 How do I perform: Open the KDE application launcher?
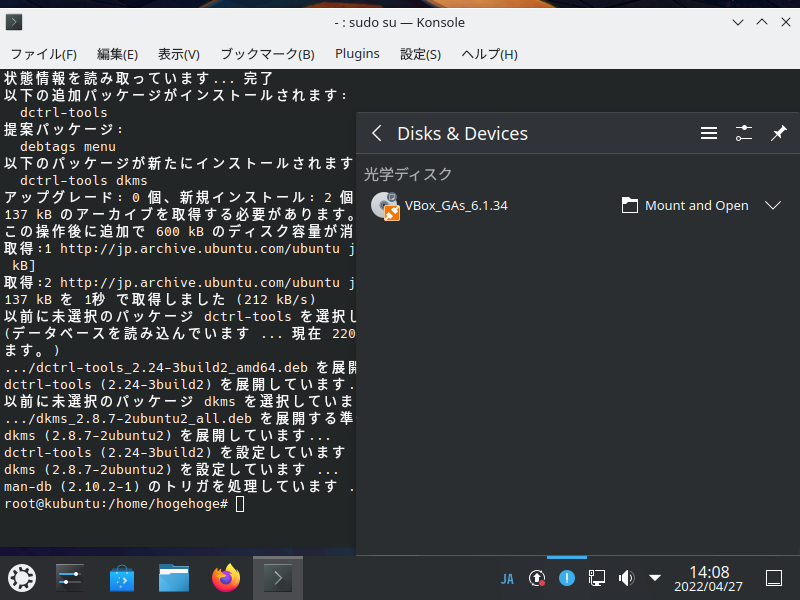(x=22, y=578)
